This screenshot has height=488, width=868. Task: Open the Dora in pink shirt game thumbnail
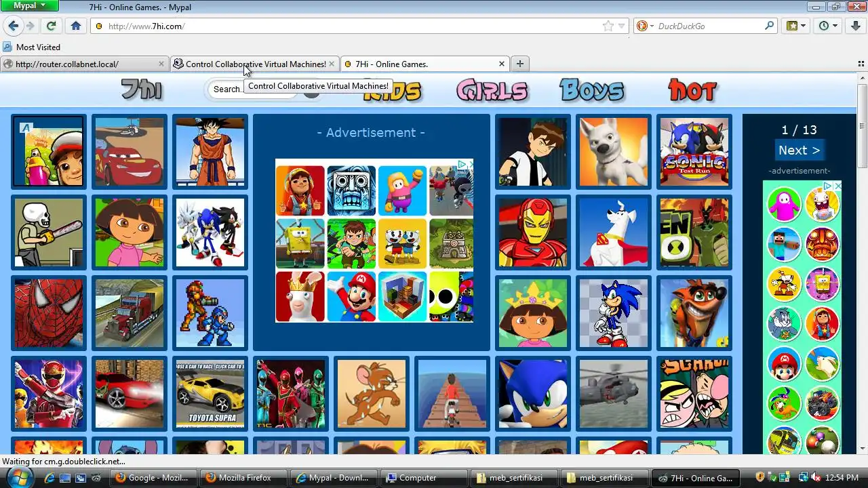coord(130,232)
